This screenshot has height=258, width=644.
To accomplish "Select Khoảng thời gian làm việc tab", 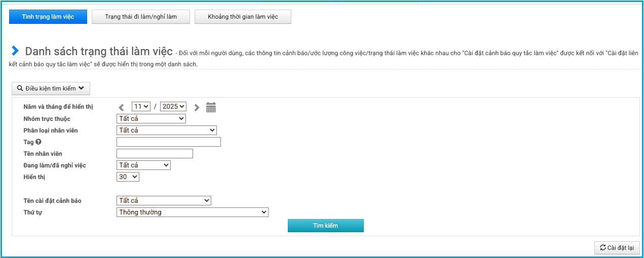I will 243,17.
